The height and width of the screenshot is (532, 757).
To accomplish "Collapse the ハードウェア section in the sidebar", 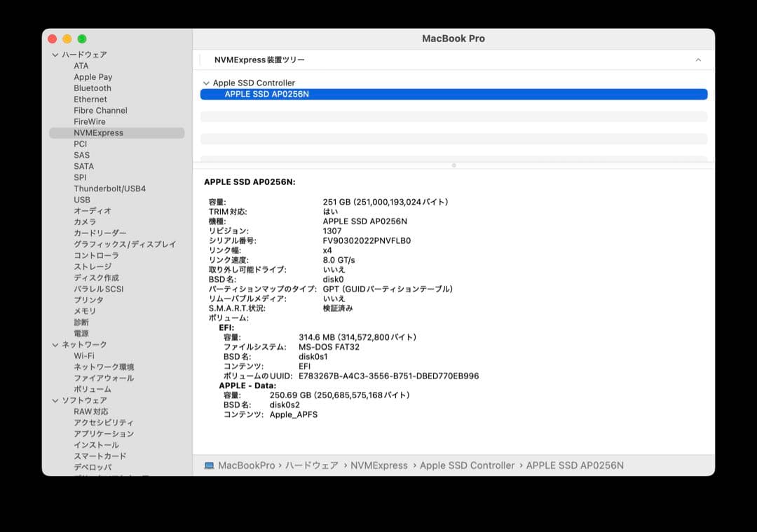I will pyautogui.click(x=55, y=54).
